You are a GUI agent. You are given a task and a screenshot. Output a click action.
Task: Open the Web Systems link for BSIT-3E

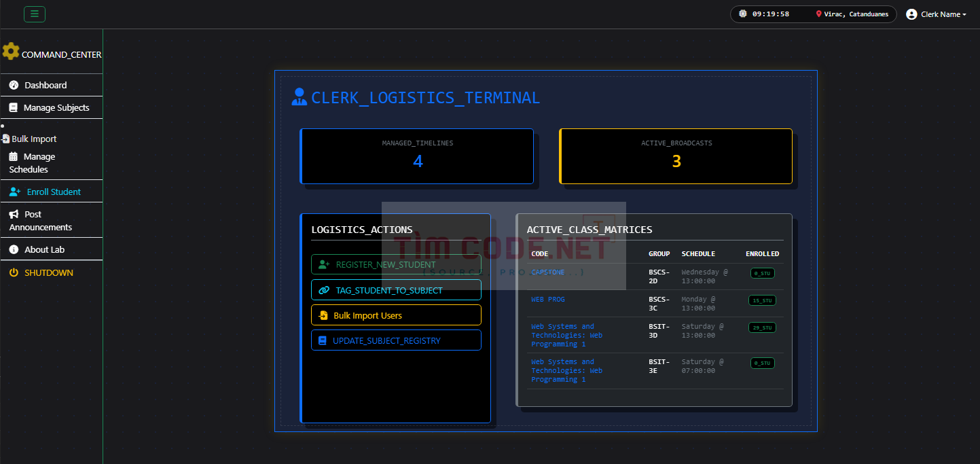pyautogui.click(x=566, y=370)
